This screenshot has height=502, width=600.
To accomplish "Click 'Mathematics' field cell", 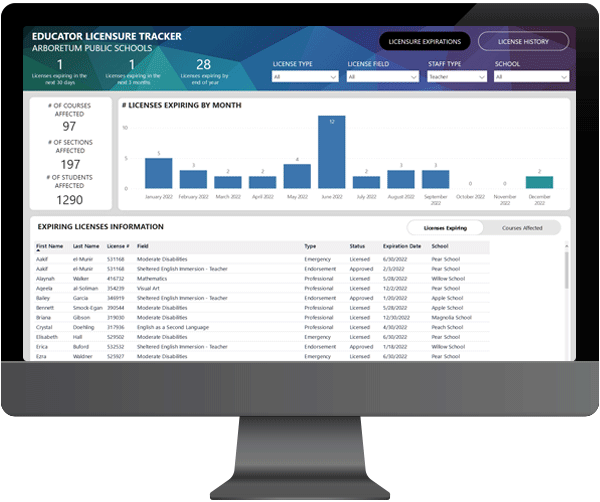I will pos(152,279).
